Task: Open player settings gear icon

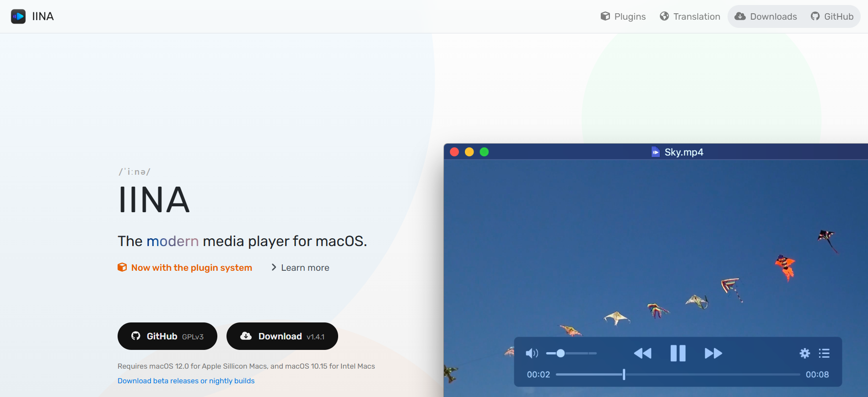Action: point(805,353)
